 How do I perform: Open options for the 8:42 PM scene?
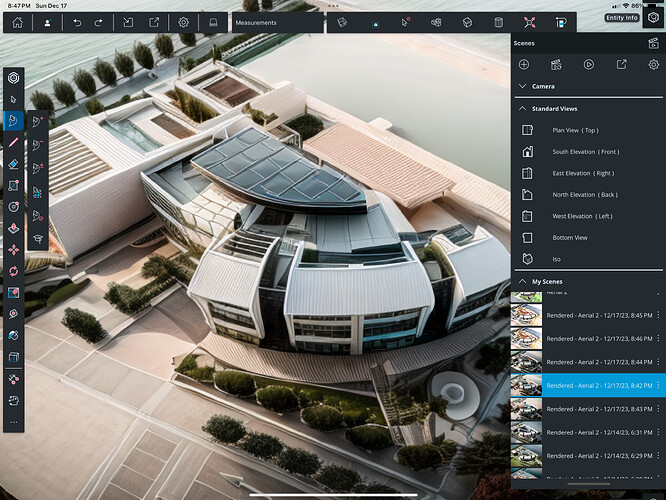point(657,385)
